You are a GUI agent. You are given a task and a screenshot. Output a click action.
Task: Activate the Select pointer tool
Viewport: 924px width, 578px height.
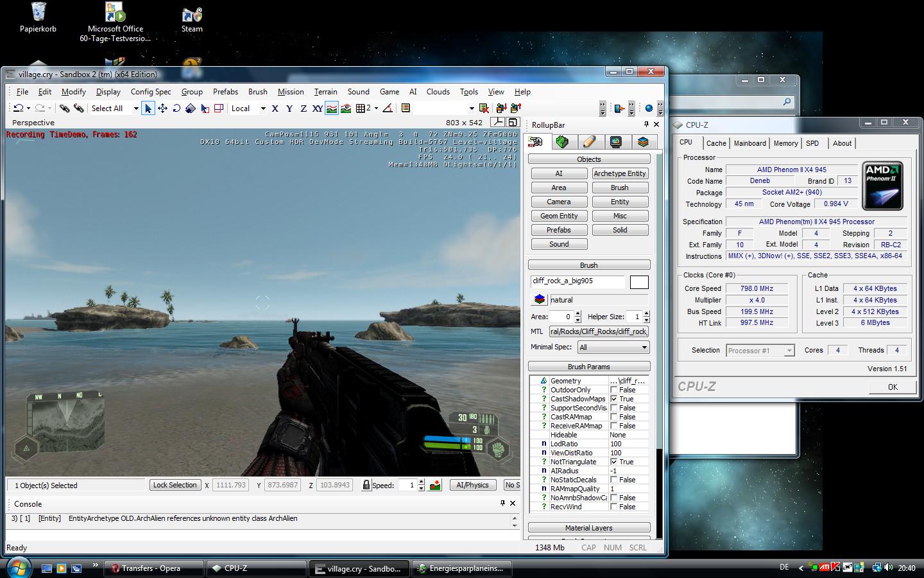[148, 109]
